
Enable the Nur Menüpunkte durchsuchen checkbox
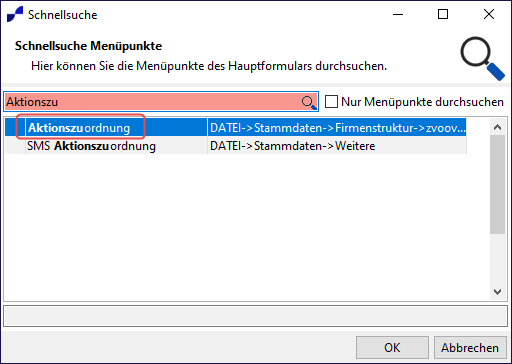331,102
